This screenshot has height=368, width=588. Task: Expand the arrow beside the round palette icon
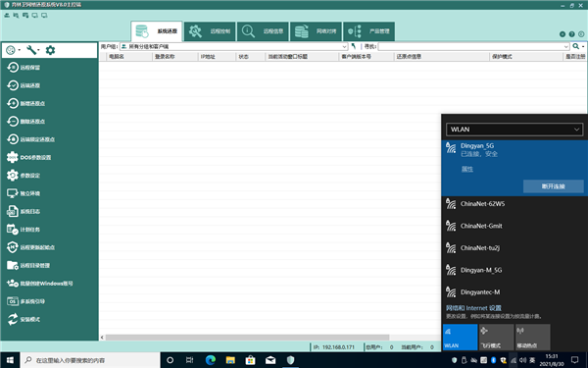click(20, 50)
